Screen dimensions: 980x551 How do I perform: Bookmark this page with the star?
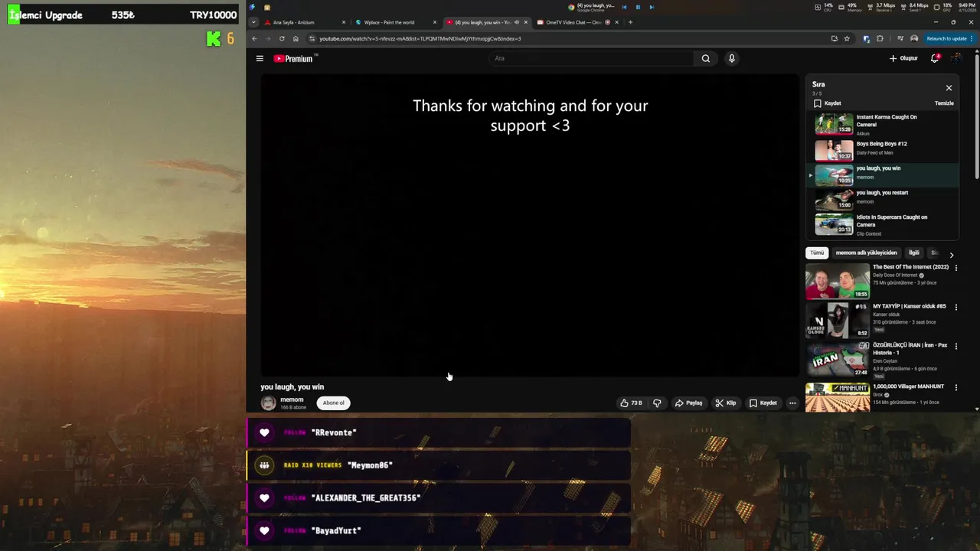847,38
